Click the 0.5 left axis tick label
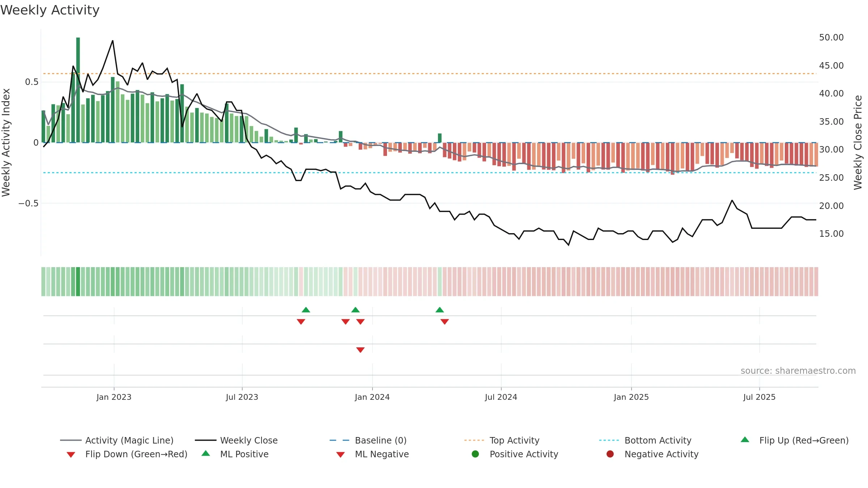Viewport: 868px width, 488px height. coord(31,82)
